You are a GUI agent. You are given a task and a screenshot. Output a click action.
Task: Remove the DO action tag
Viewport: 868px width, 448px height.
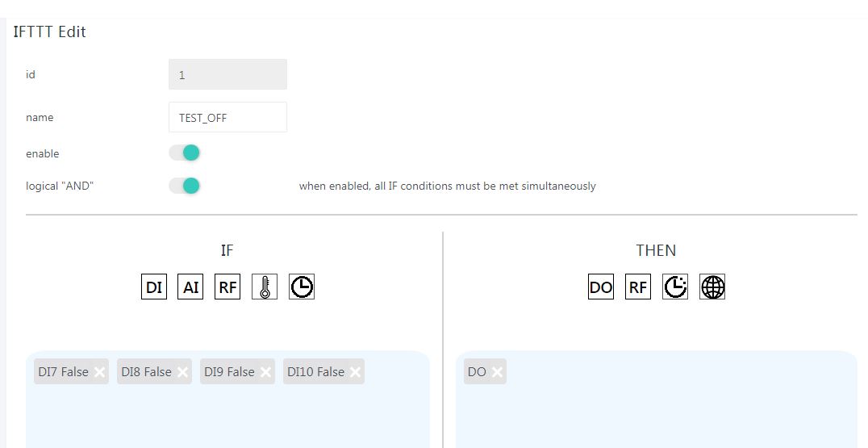497,372
